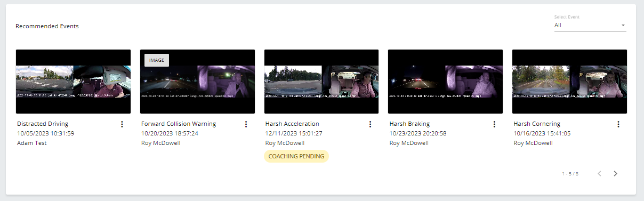Screen dimensions: 644x201
Task: Click timestamp 12/11/2023 15:01:27
Action: click(x=294, y=133)
